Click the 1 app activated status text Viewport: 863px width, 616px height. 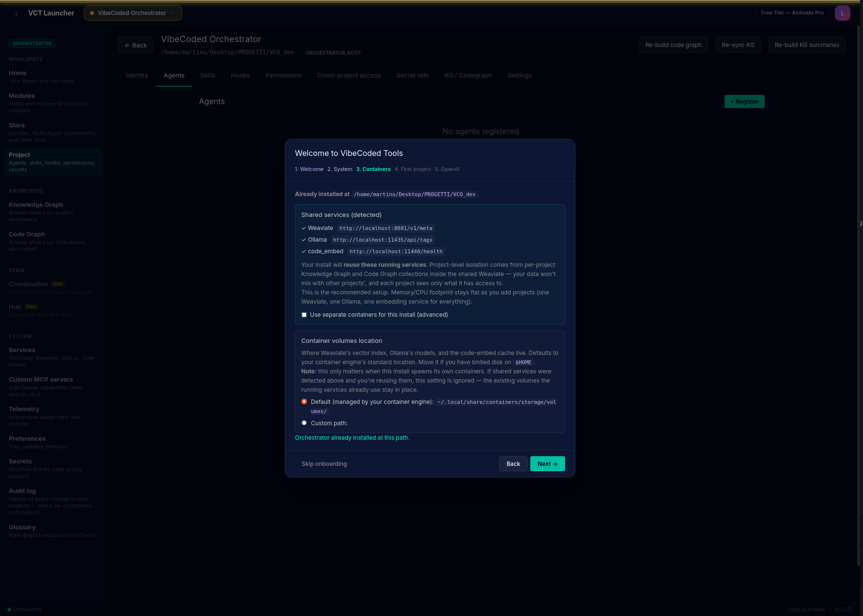point(805,609)
